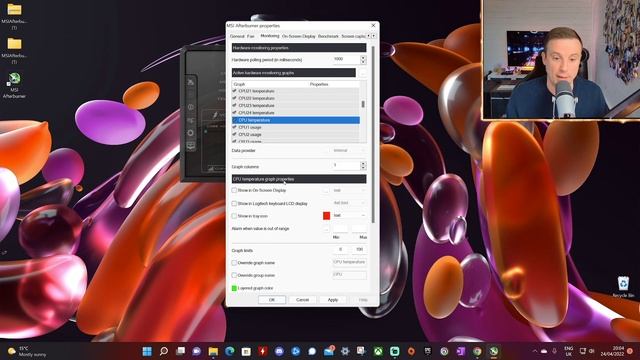This screenshot has width=640, height=360.
Task: Open the Recycle Bin on desktop
Action: [623, 287]
